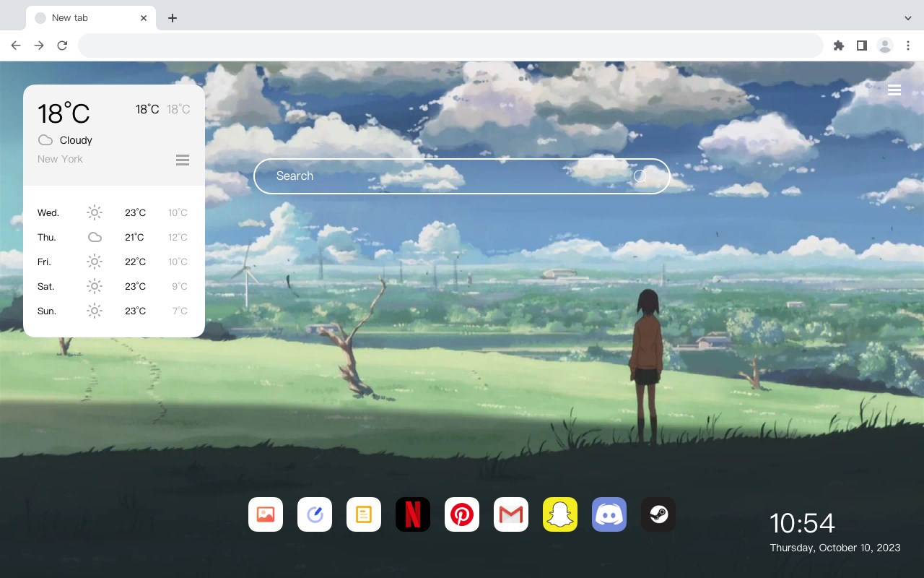The height and width of the screenshot is (578, 924).
Task: Open the Netflix shortcut
Action: coord(413,514)
